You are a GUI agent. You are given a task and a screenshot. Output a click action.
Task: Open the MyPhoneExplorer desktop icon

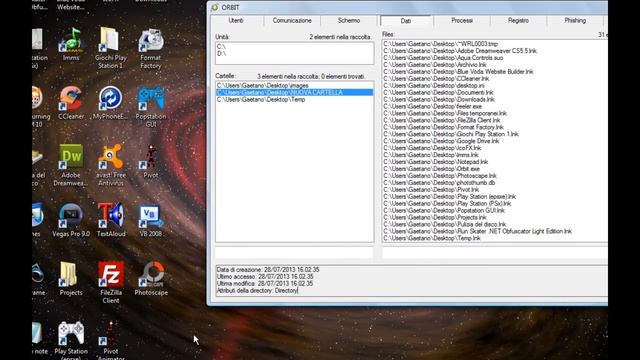(110, 103)
